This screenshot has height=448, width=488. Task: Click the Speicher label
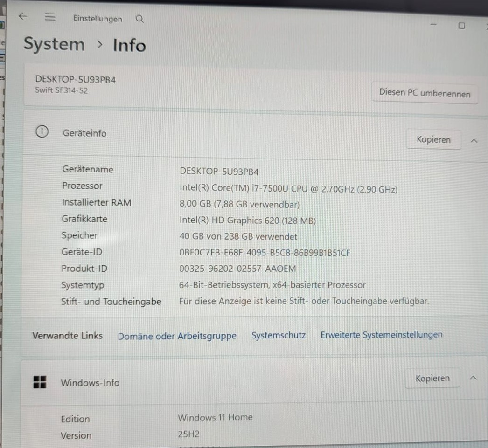(79, 235)
